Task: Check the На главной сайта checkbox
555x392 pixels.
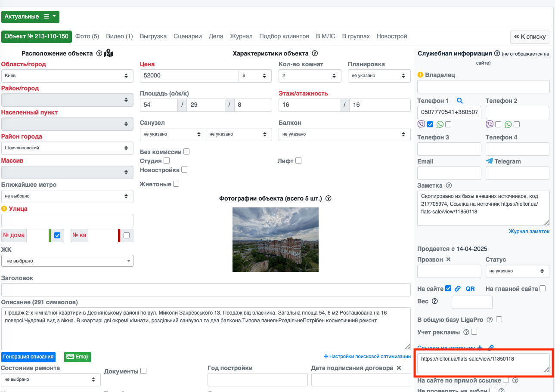Action: tap(543, 288)
